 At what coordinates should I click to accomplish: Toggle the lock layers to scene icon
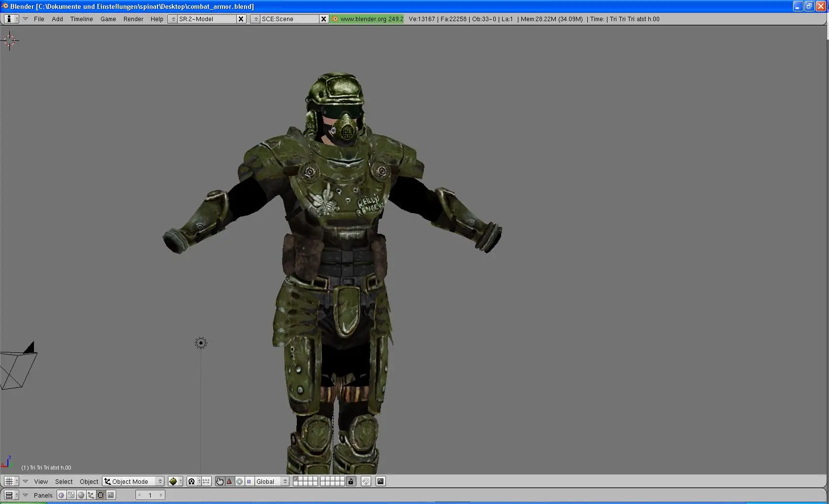(351, 481)
